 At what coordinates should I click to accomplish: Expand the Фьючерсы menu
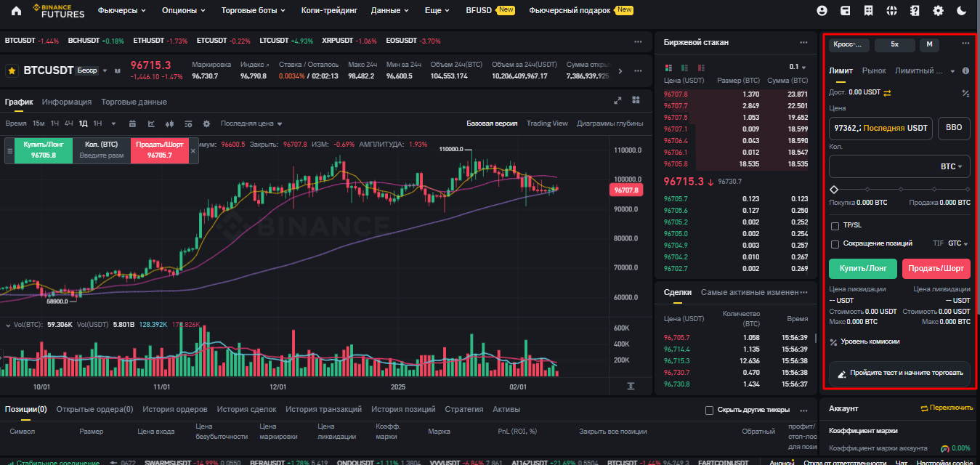coord(121,11)
